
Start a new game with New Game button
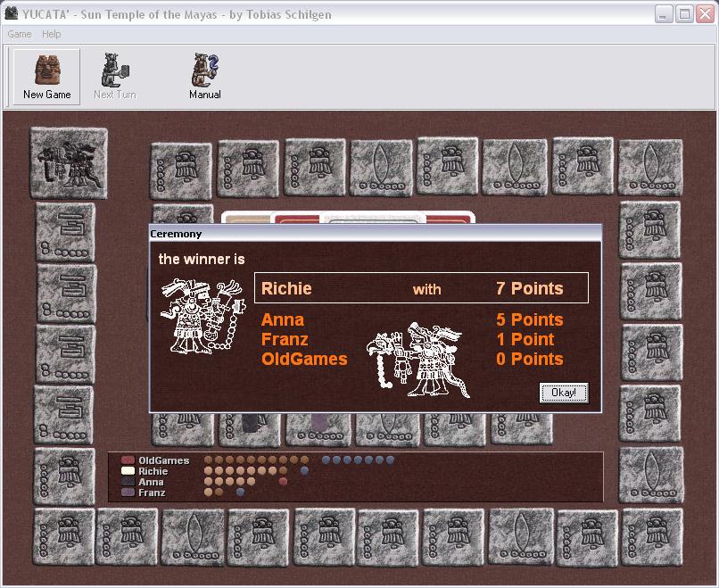tap(46, 77)
